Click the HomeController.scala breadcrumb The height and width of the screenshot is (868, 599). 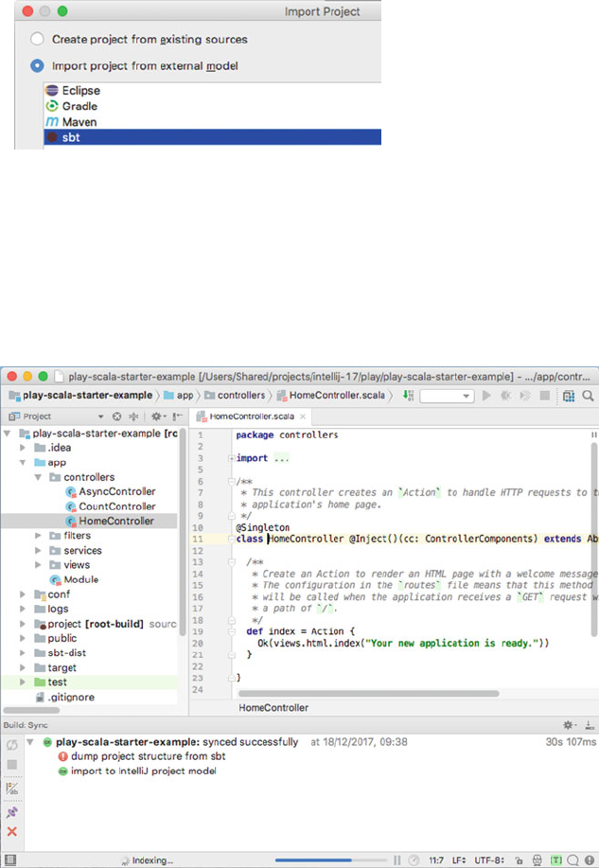(330, 396)
